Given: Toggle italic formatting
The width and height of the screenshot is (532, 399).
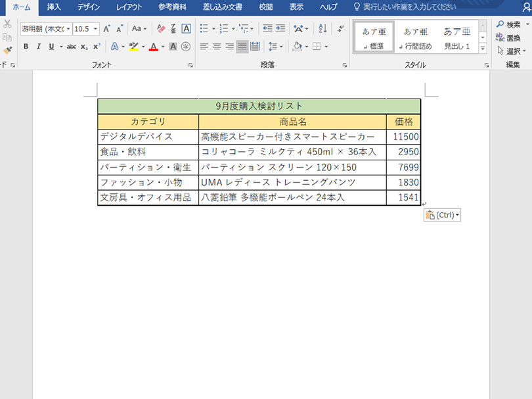Looking at the screenshot, I should pos(38,45).
